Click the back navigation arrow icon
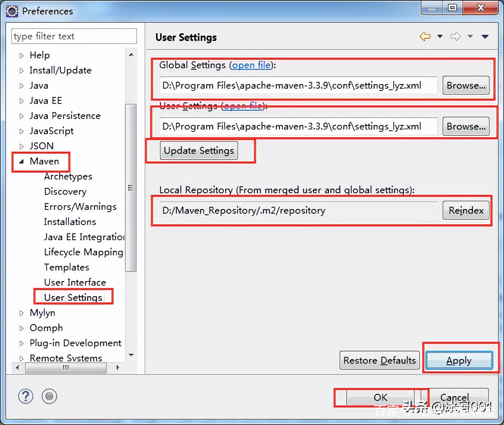The height and width of the screenshot is (425, 504). click(x=425, y=36)
